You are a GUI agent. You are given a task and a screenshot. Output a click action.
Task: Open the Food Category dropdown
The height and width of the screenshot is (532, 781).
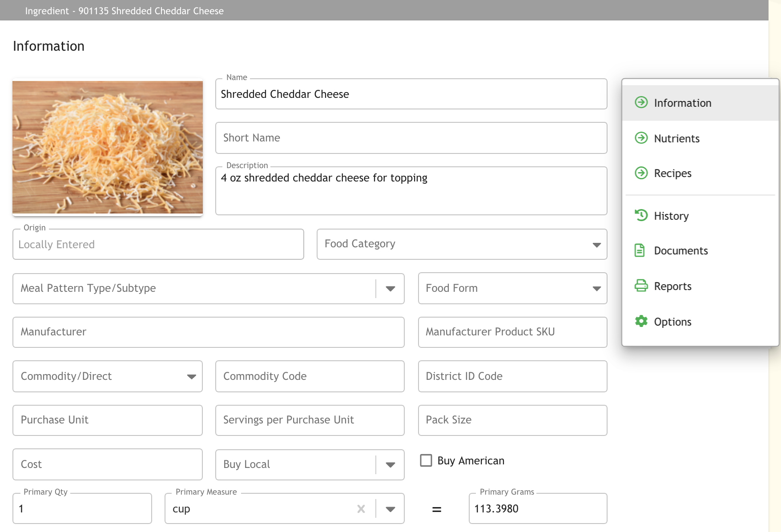(462, 244)
